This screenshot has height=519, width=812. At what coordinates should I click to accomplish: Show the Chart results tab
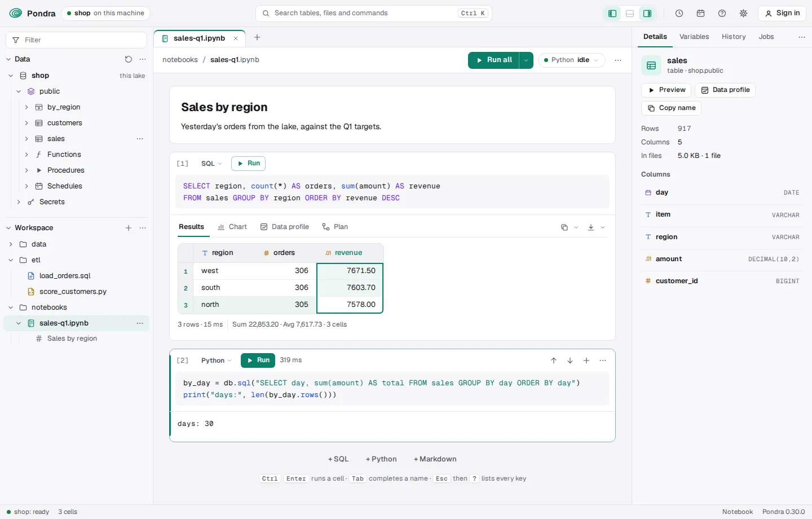click(232, 227)
